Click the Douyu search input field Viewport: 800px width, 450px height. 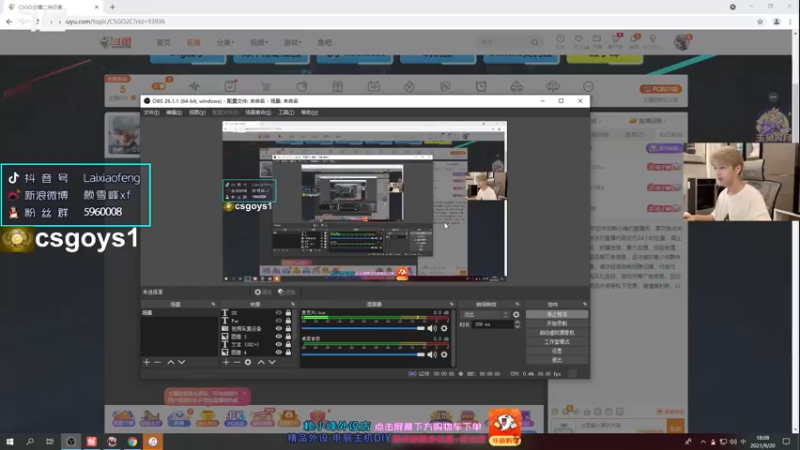[x=504, y=42]
